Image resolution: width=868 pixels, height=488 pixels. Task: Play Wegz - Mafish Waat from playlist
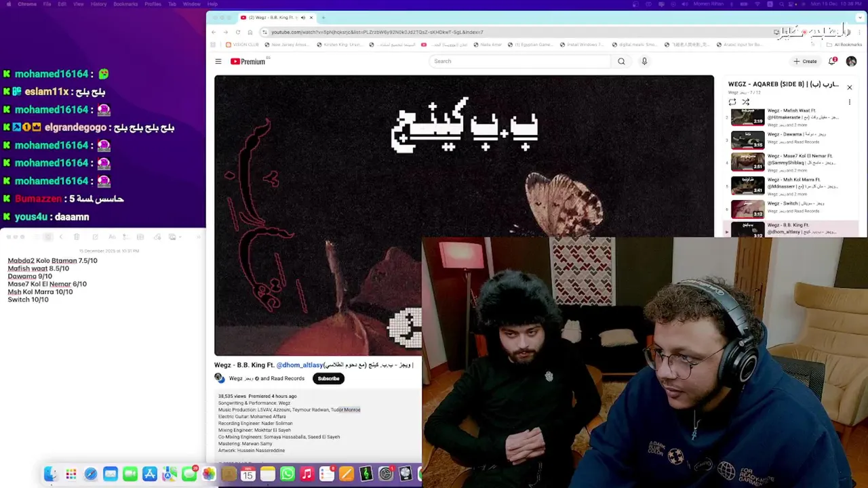747,118
